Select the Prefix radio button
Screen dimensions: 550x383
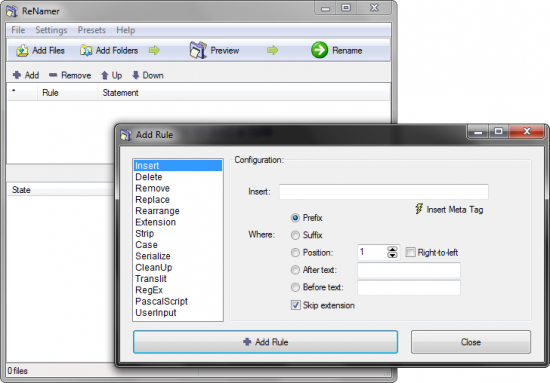(295, 218)
